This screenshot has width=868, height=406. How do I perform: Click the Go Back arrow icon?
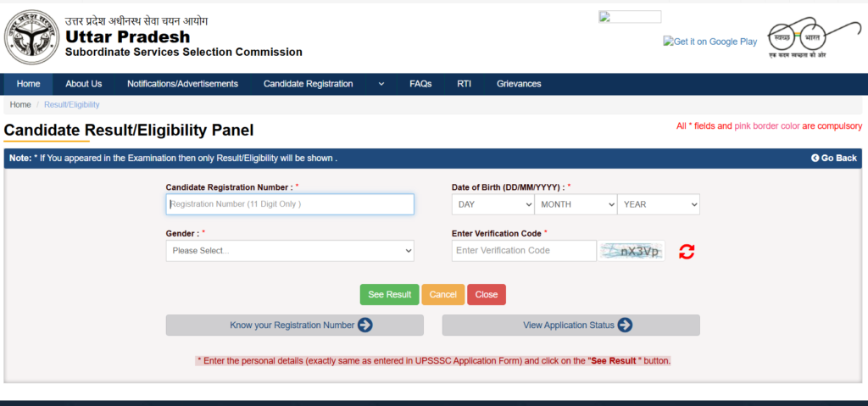[x=815, y=158]
